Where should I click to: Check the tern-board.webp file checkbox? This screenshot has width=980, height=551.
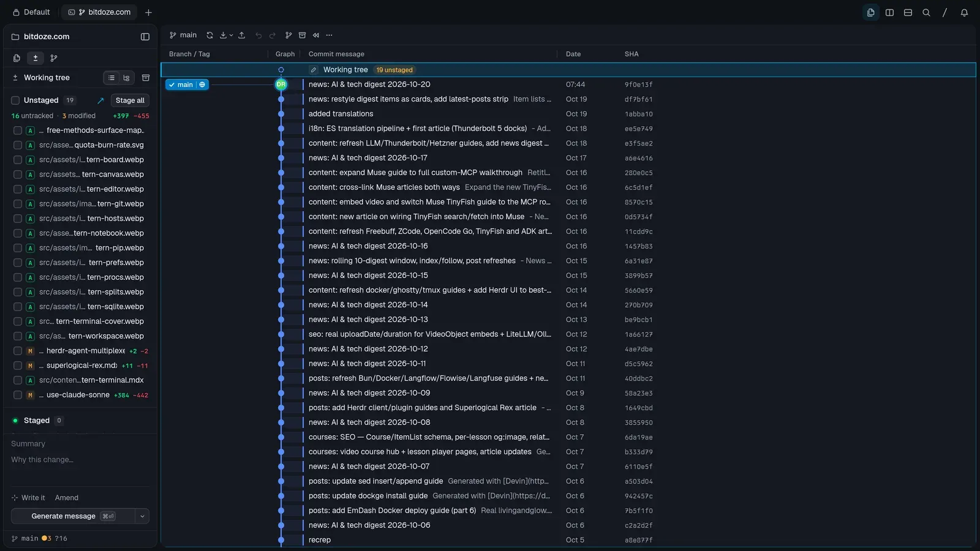(x=18, y=160)
